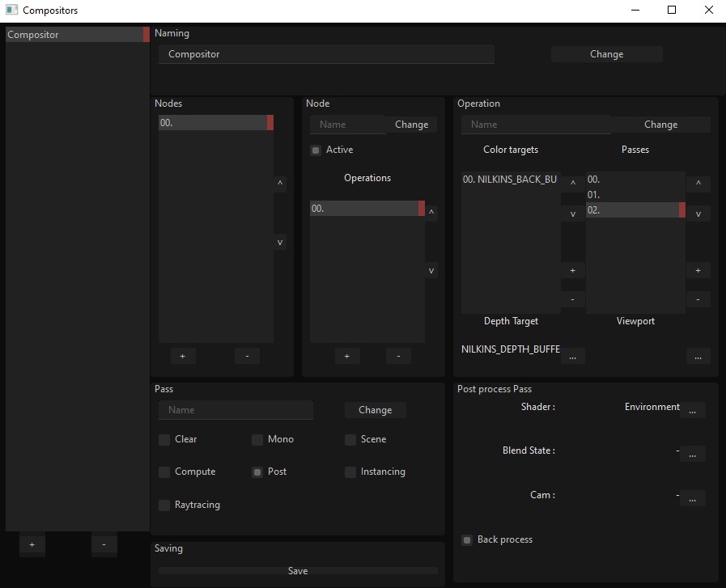726x588 pixels.
Task: Choose Shader with Environment ellipsis button
Action: [693, 410]
